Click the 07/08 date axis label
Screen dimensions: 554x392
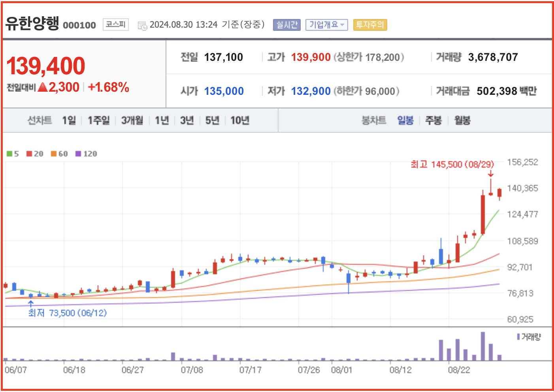(192, 370)
